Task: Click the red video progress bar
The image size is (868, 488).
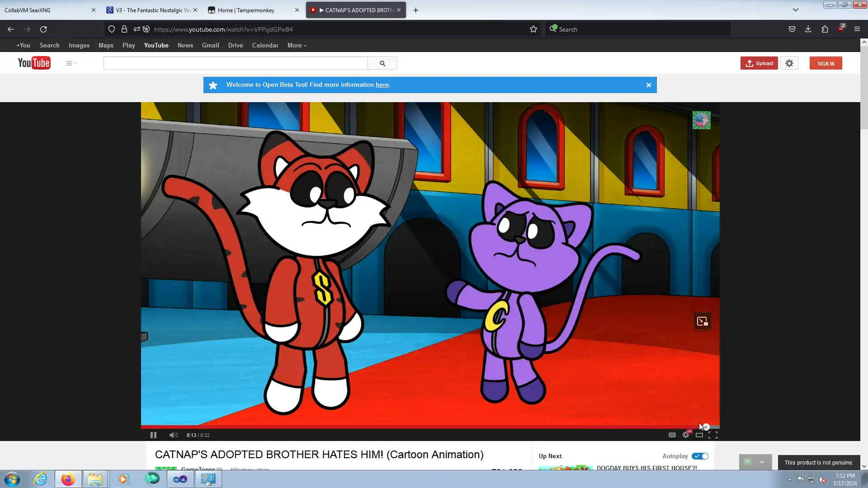Action: click(x=407, y=427)
